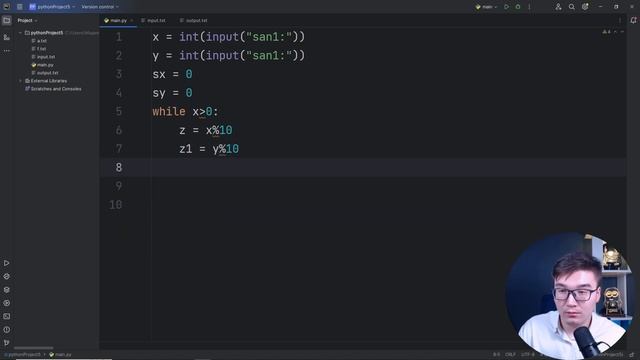Open the Problems tool window icon
Screen dimensions: 640x360
7,330
